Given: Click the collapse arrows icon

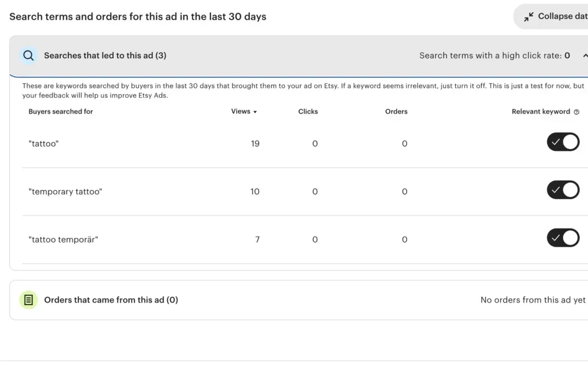Looking at the screenshot, I should click(529, 17).
